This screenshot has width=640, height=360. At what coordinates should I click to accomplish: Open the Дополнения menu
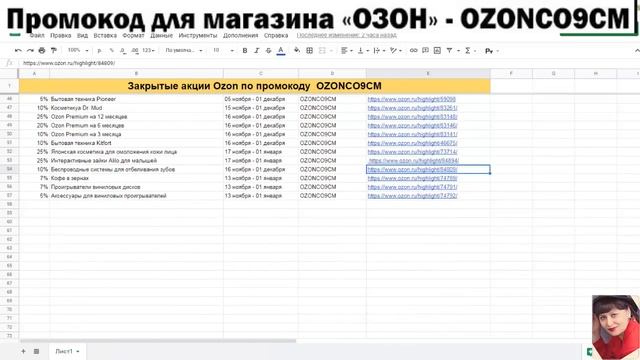tap(240, 36)
